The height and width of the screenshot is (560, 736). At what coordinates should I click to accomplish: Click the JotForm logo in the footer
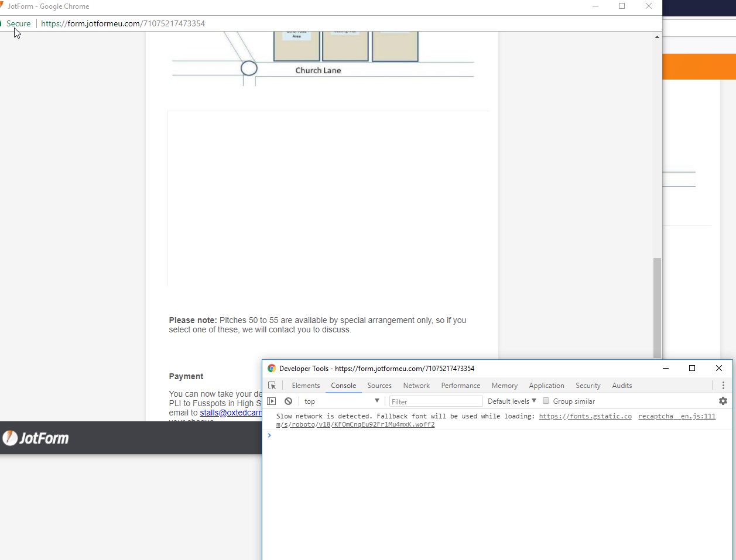pyautogui.click(x=35, y=437)
